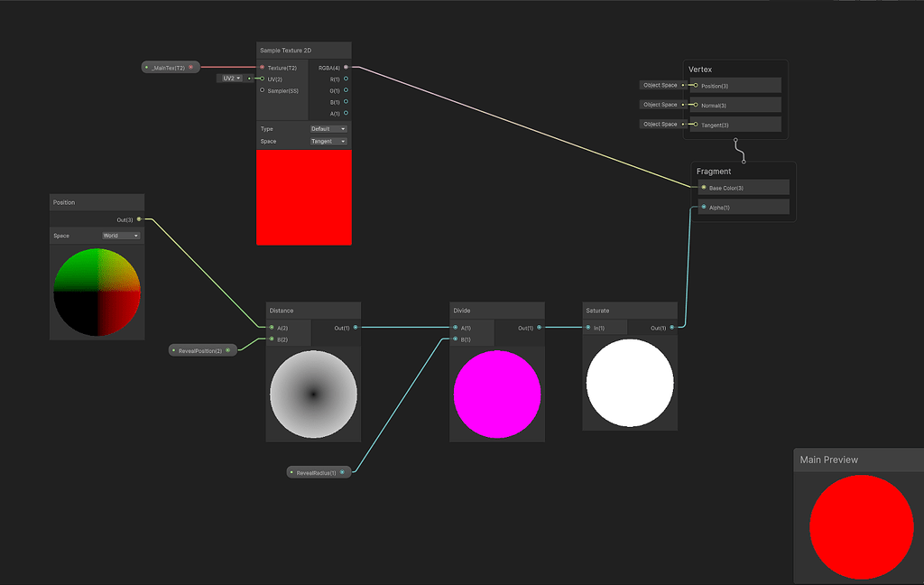Image resolution: width=924 pixels, height=585 pixels.
Task: Click the RGBA(4) output port on Sample Texture 2D
Action: pos(346,67)
